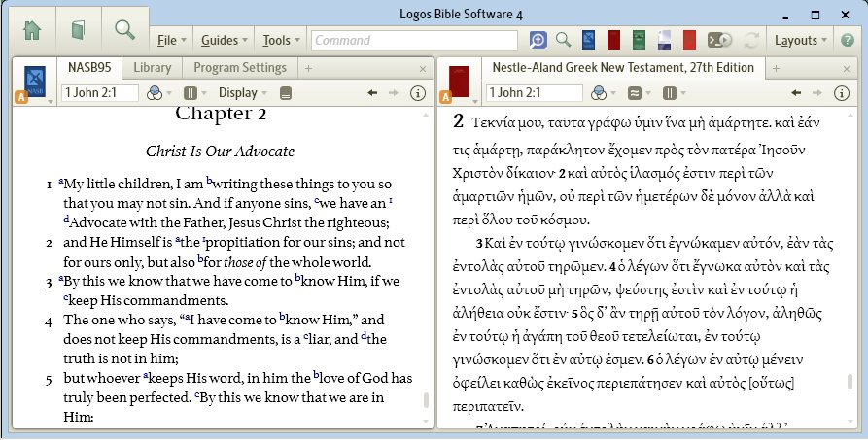868x440 pixels.
Task: Expand Visual Filters dropdown arrow in NASB95 pane
Action: point(169,93)
